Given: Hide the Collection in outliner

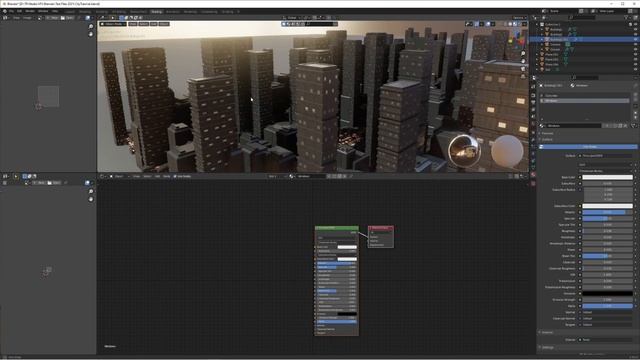Looking at the screenshot, I should 635,24.
